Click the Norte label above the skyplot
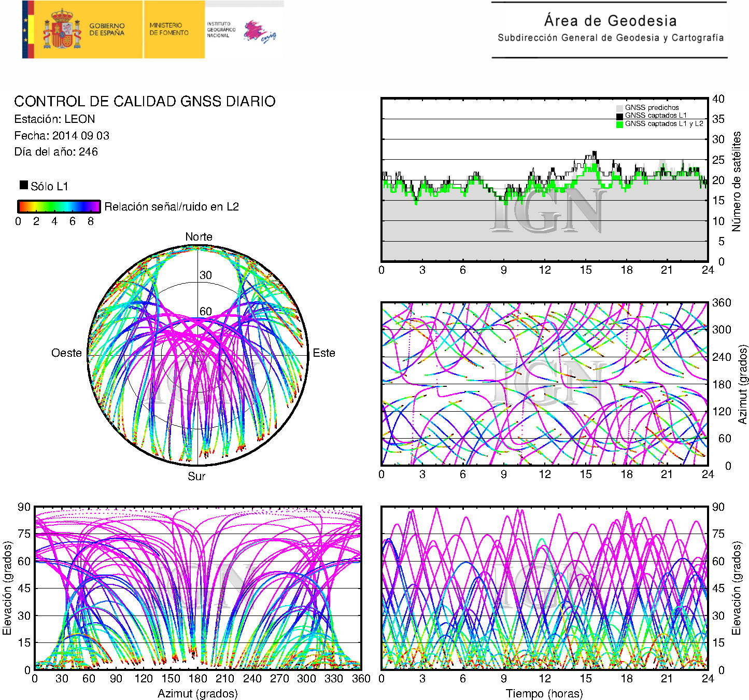This screenshot has height=700, width=749. 199,236
